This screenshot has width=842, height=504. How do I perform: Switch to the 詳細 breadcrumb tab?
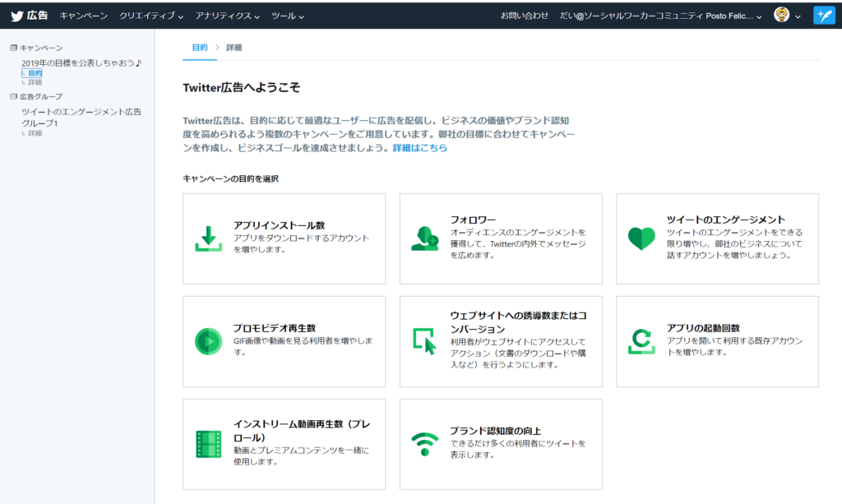point(234,48)
